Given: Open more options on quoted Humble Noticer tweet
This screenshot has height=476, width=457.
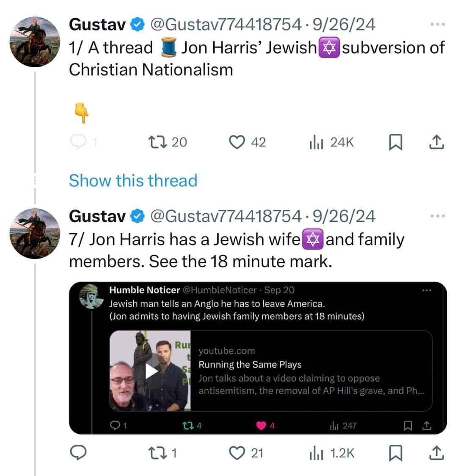Looking at the screenshot, I should point(427,291).
